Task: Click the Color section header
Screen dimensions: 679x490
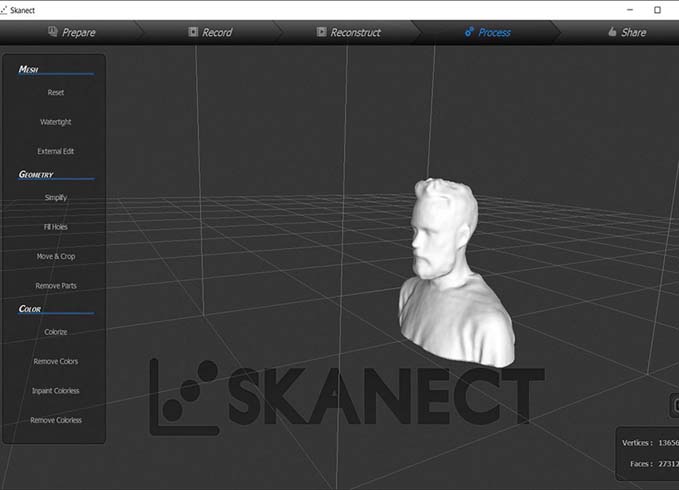Action: 30,309
